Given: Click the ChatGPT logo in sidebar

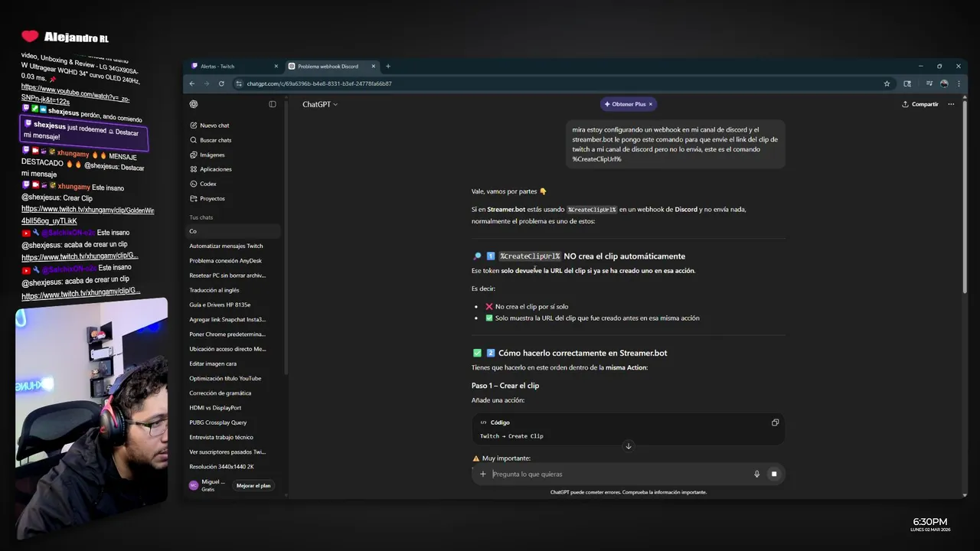Looking at the screenshot, I should click(194, 104).
